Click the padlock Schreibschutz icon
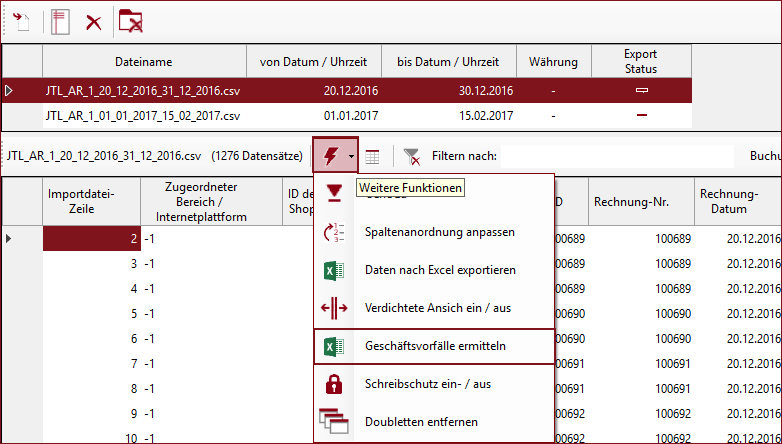The width and height of the screenshot is (782, 444). pyautogui.click(x=334, y=384)
